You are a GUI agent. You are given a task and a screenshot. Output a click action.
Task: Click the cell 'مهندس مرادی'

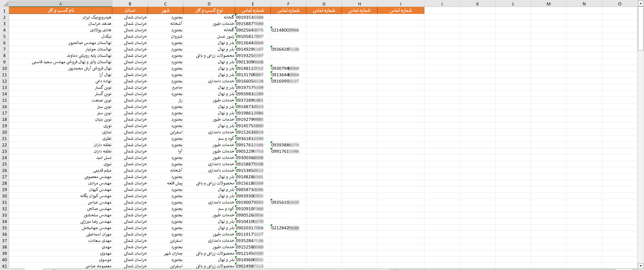click(x=61, y=183)
